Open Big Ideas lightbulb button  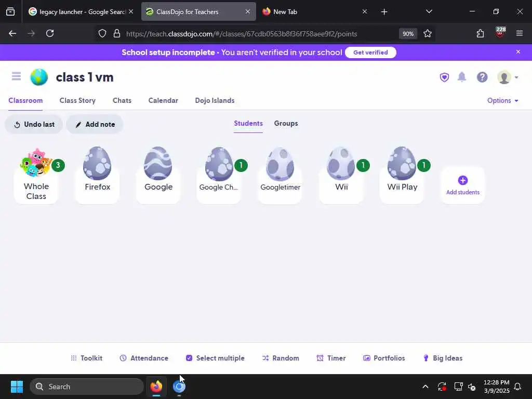(443, 358)
